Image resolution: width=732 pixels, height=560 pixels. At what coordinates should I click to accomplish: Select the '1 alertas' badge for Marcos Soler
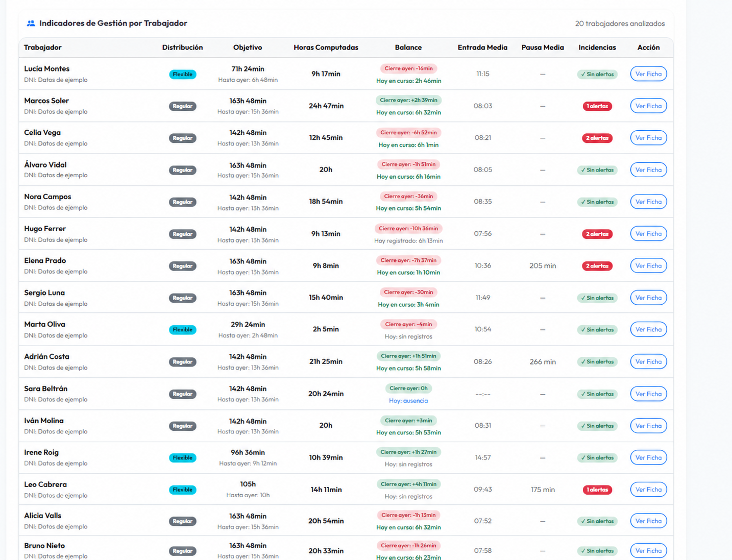pos(597,106)
